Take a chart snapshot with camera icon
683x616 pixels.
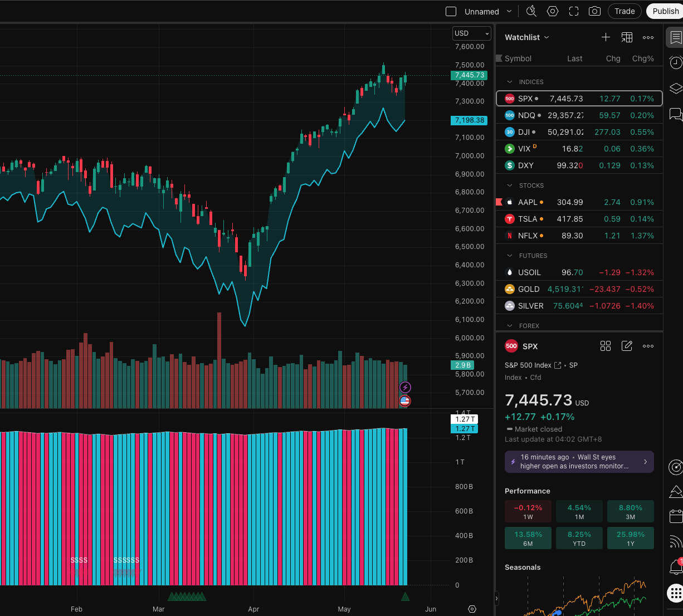[595, 11]
